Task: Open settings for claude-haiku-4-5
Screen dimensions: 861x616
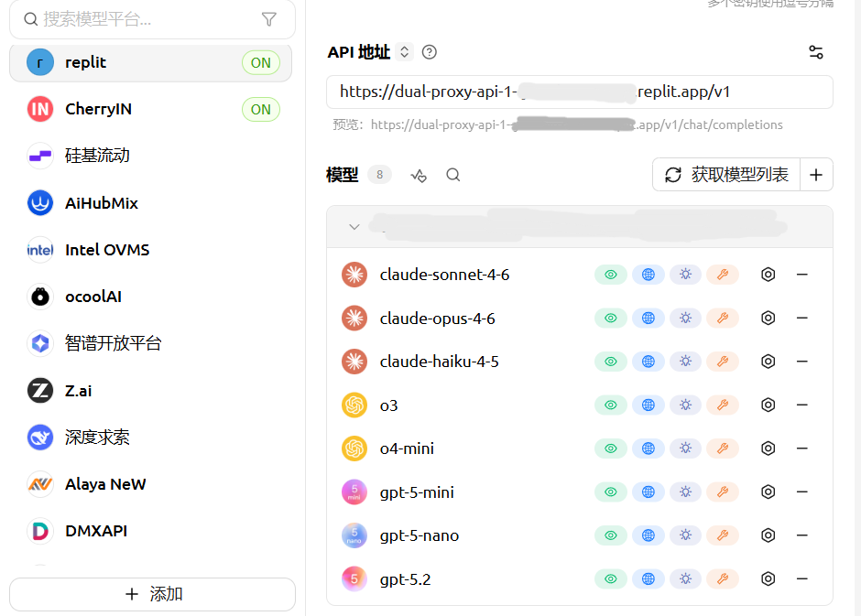Action: (x=768, y=362)
